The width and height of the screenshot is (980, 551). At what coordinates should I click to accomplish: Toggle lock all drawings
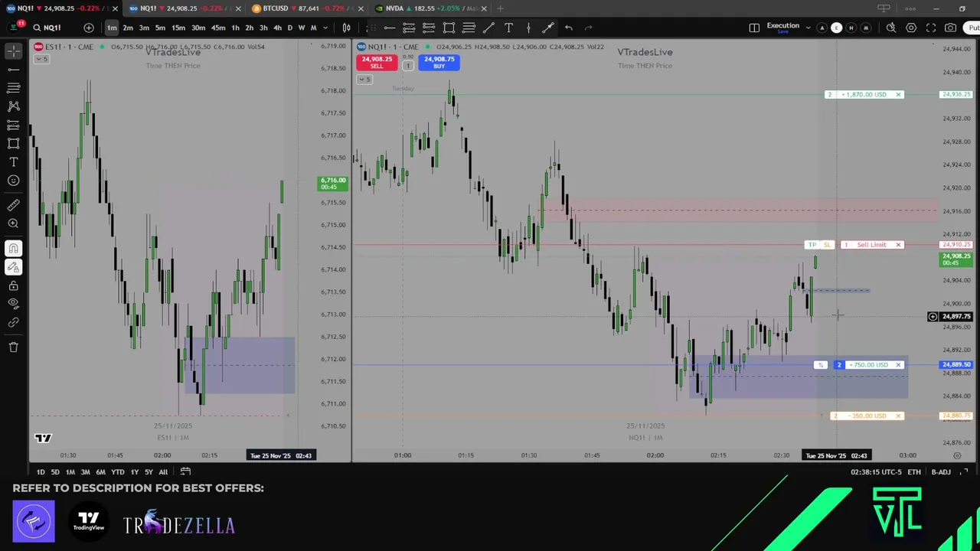14,285
